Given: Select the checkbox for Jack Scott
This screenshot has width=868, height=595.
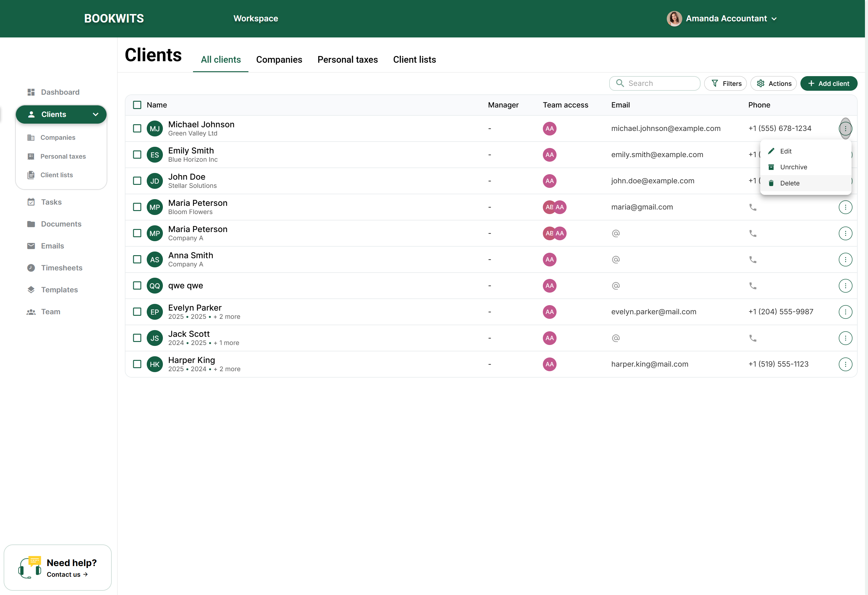Looking at the screenshot, I should pyautogui.click(x=137, y=338).
